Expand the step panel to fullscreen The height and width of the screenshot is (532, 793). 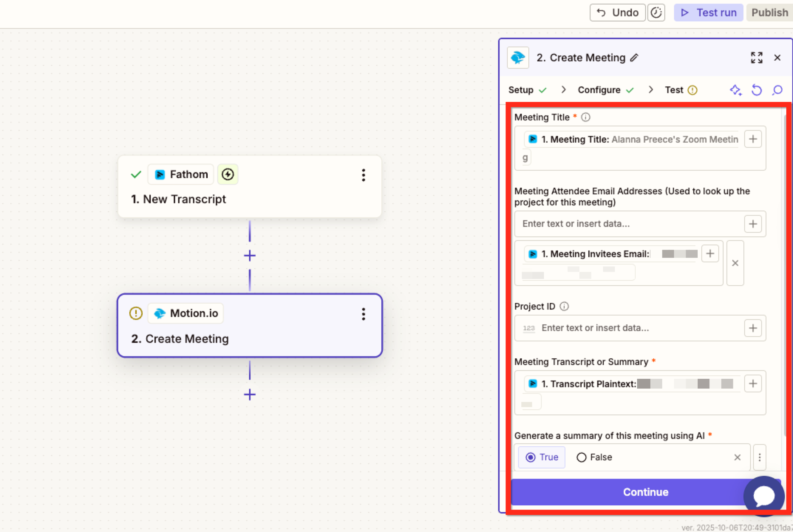pyautogui.click(x=756, y=58)
